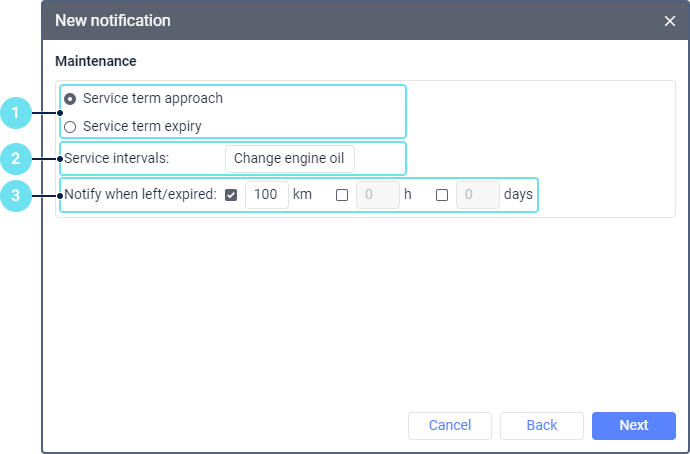Click the Service intervals label
Screen dimensions: 690x454
pyautogui.click(x=116, y=159)
